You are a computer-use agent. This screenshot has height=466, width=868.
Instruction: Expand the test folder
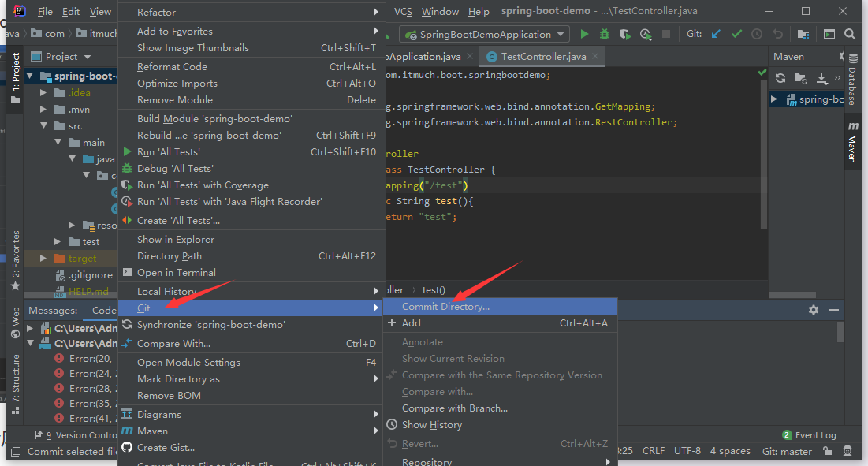pyautogui.click(x=58, y=242)
